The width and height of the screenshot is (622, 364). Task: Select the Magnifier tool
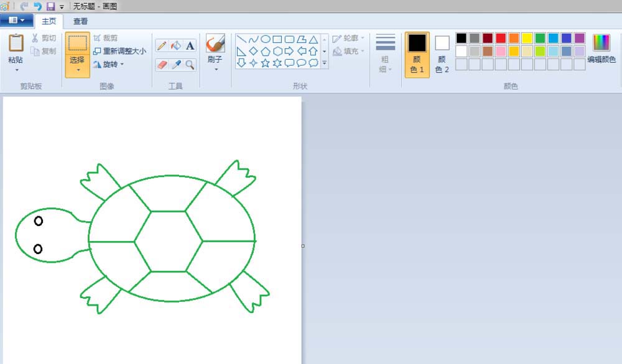click(x=190, y=65)
